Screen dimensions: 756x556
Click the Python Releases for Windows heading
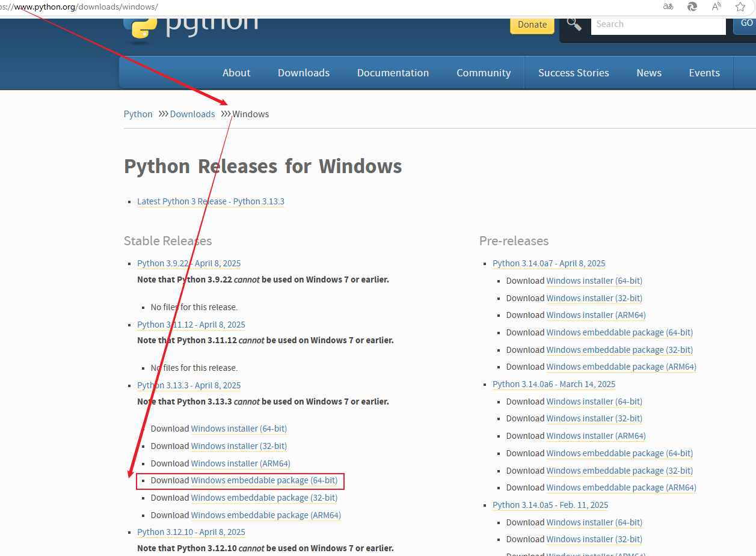(x=263, y=166)
